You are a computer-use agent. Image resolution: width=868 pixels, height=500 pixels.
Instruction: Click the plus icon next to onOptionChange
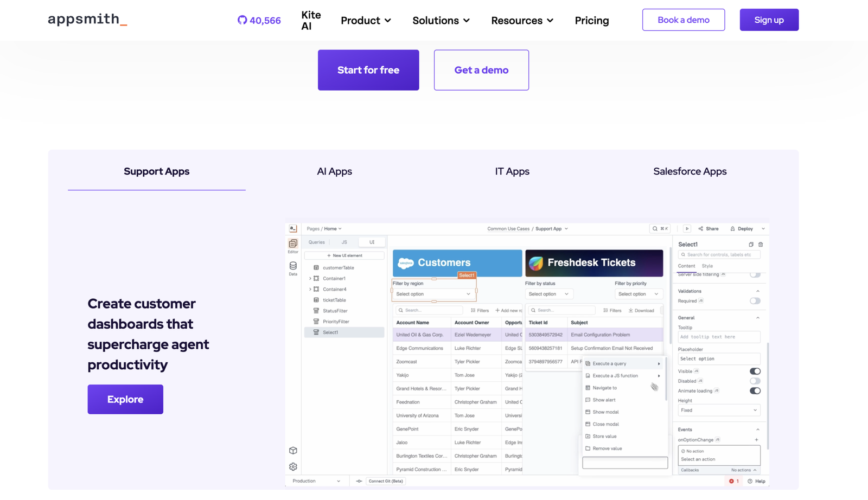(757, 440)
